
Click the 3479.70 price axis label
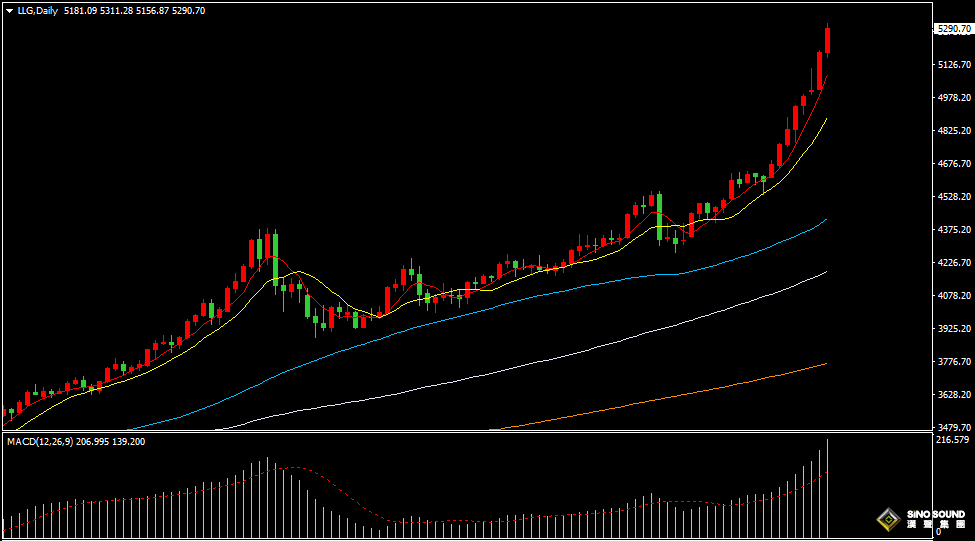tap(951, 427)
